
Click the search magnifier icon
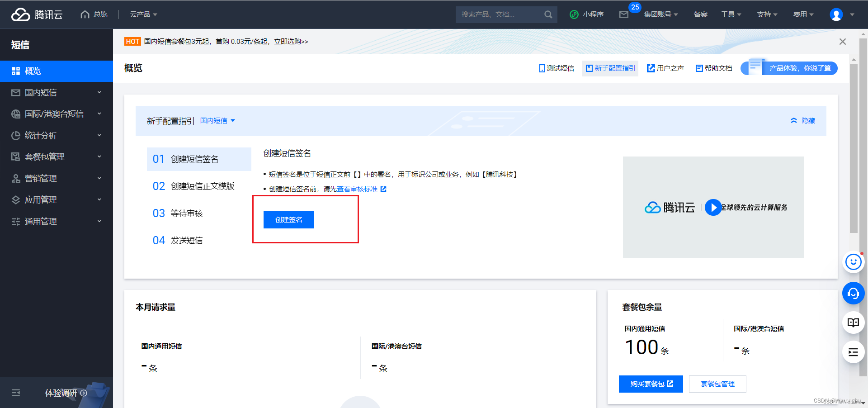pos(548,14)
